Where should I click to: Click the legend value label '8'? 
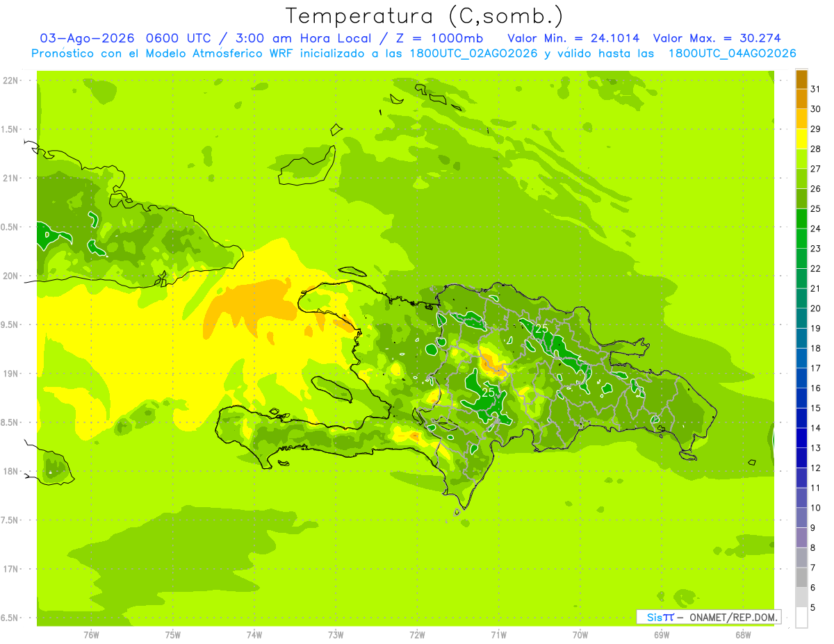click(x=813, y=547)
